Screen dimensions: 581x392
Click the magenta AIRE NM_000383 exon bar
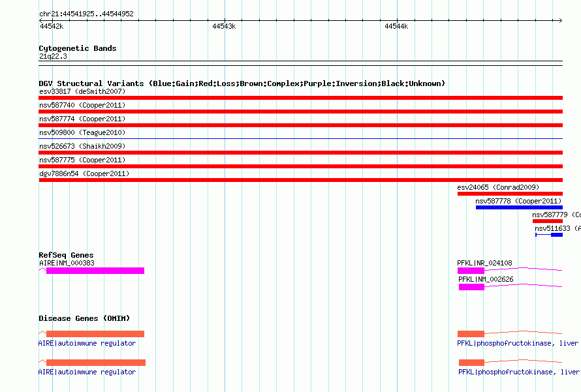(x=95, y=271)
